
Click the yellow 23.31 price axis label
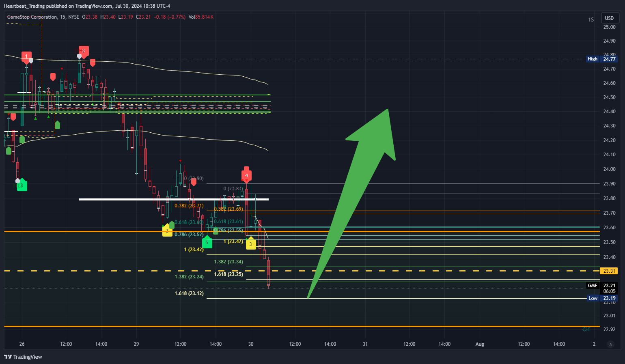609,271
